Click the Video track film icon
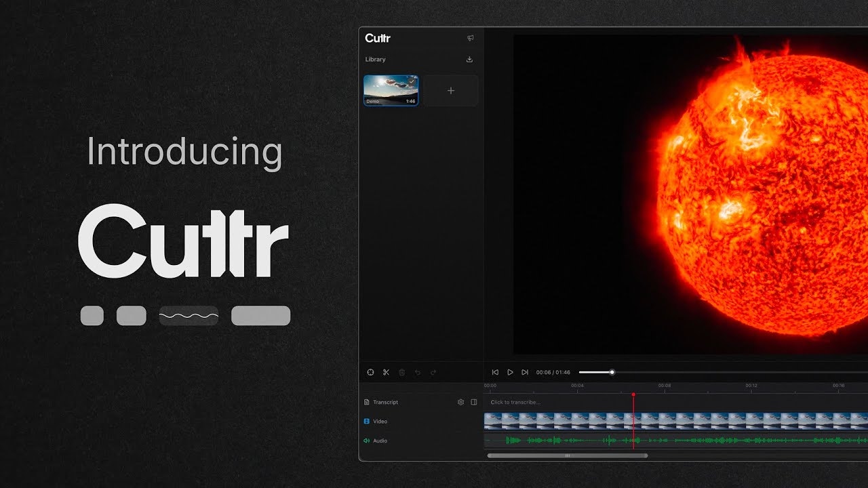868x488 pixels. 367,421
